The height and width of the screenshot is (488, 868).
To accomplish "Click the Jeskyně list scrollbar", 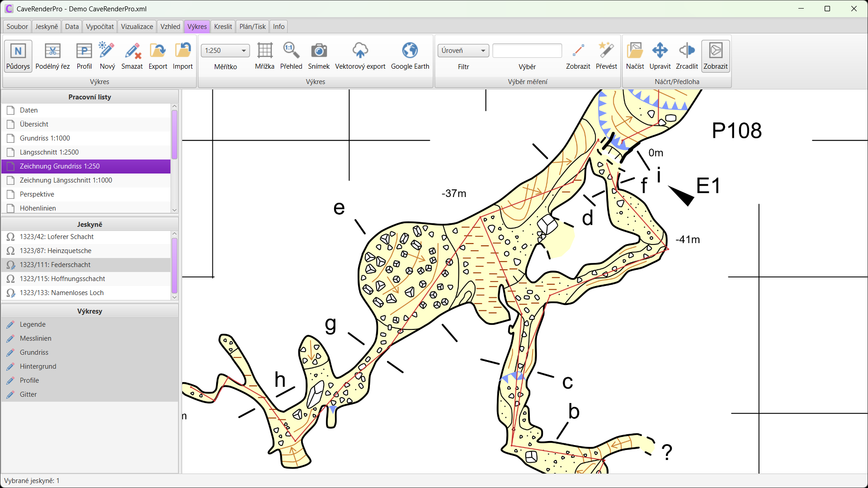I will [x=175, y=266].
